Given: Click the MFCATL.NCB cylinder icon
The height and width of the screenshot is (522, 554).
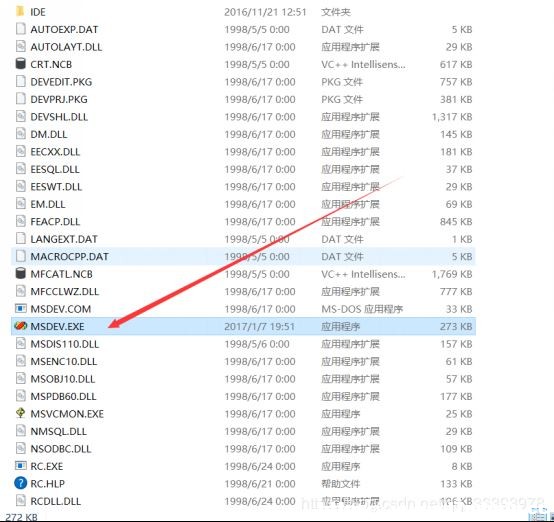Looking at the screenshot, I should [x=20, y=274].
